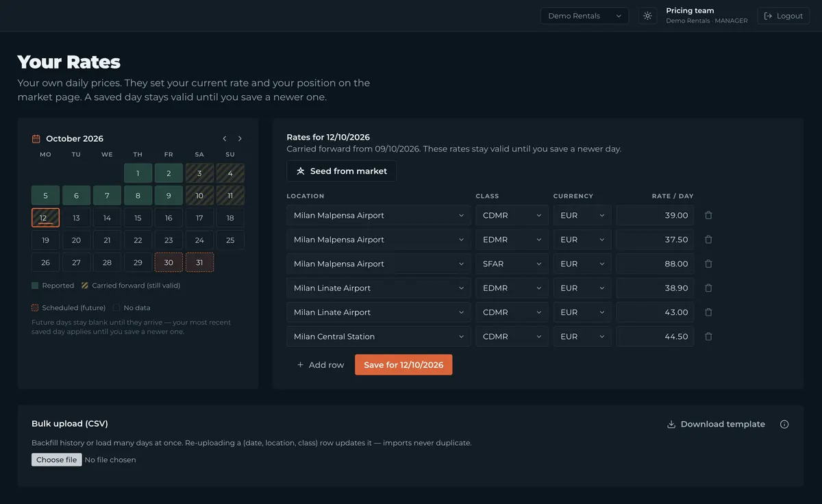Select carried-forward day 3 in the calendar
822x504 pixels.
point(199,174)
